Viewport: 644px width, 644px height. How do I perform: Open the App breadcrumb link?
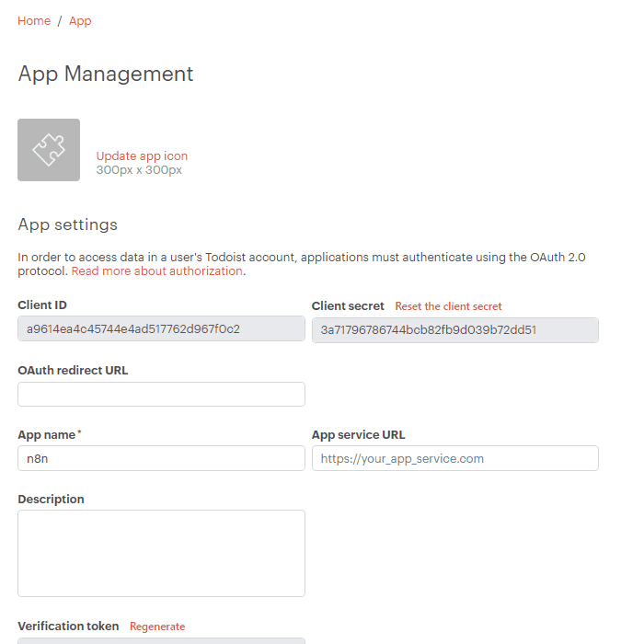pyautogui.click(x=80, y=21)
